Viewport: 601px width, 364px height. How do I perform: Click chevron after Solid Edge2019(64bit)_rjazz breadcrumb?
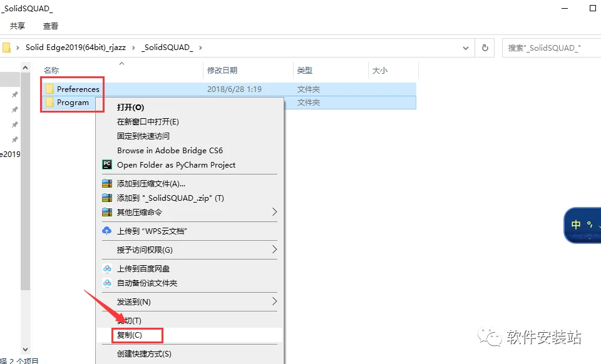(x=133, y=48)
